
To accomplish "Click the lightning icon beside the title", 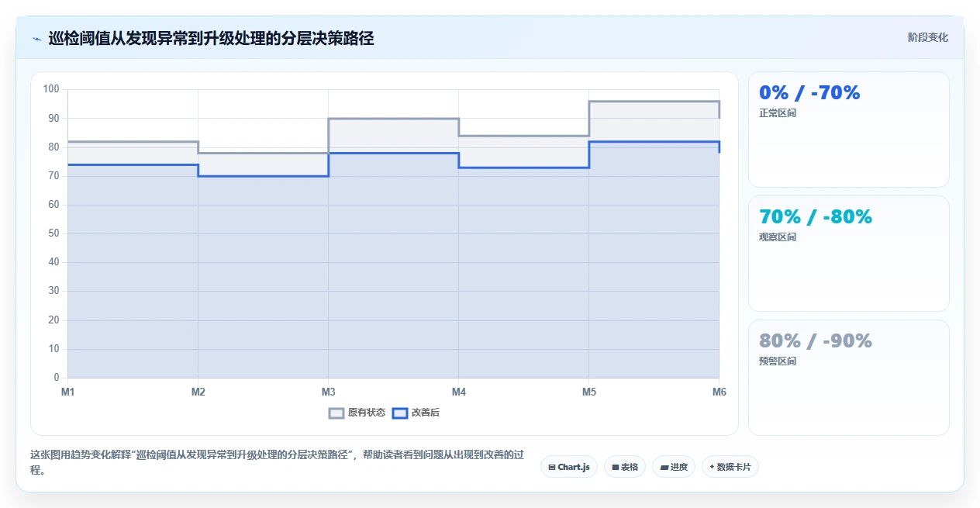I will click(x=36, y=38).
